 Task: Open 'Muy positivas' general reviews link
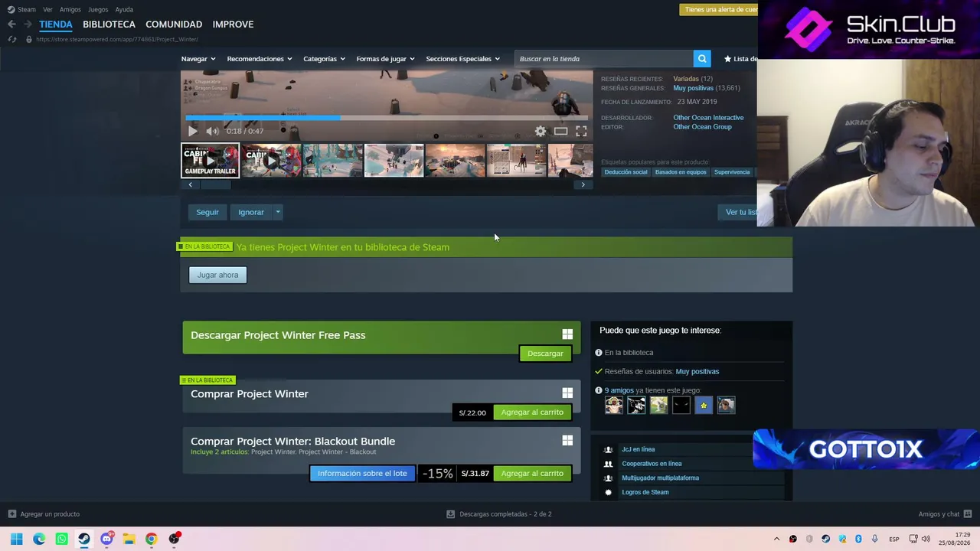coord(693,88)
